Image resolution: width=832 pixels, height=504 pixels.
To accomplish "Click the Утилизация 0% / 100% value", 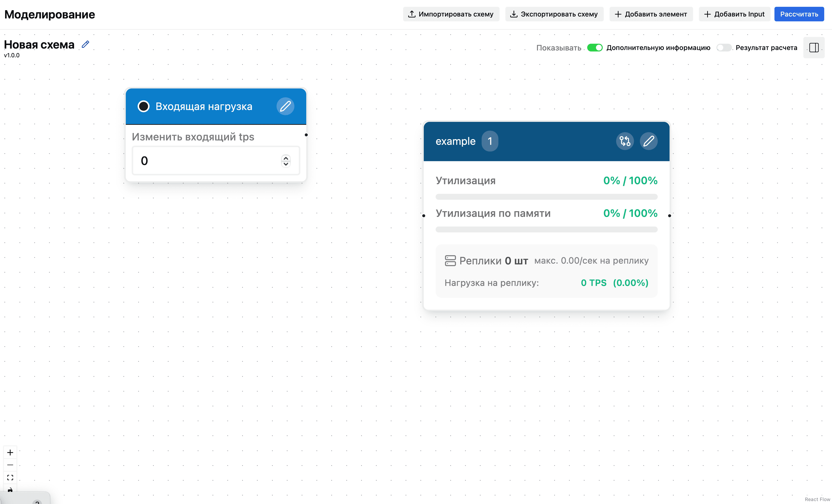I will pos(630,181).
